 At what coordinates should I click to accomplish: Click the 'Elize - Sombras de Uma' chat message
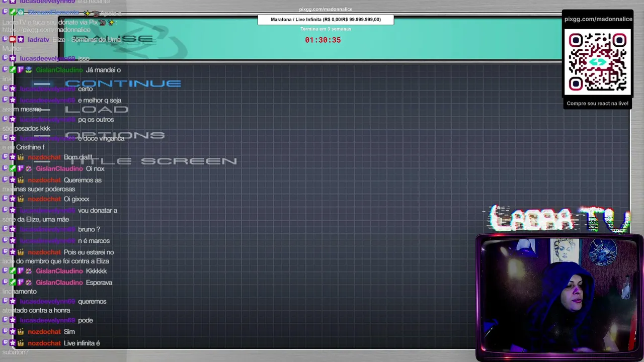click(x=87, y=40)
